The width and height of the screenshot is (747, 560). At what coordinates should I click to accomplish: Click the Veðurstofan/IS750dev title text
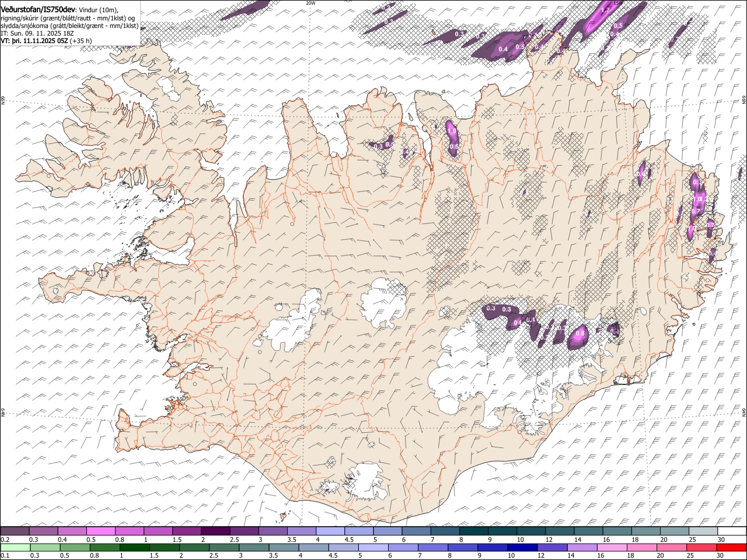[x=39, y=9]
